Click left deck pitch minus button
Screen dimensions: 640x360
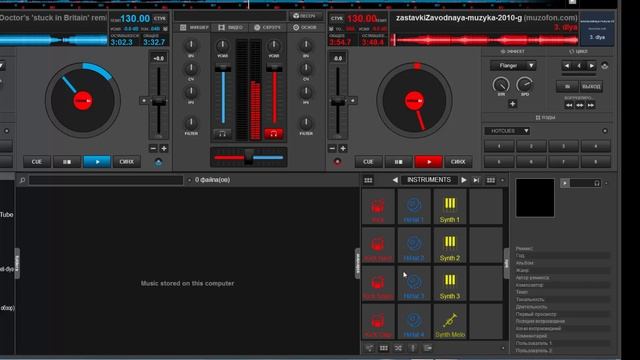[153, 149]
